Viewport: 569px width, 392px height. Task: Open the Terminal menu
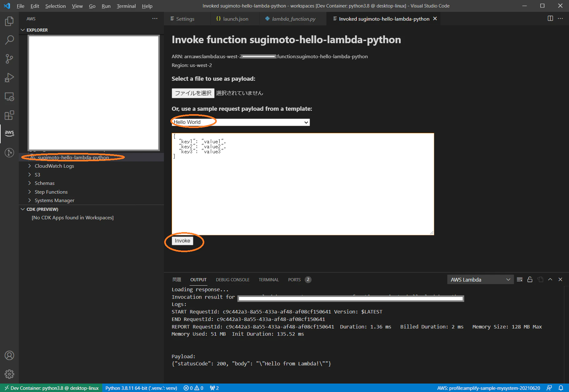(x=126, y=6)
